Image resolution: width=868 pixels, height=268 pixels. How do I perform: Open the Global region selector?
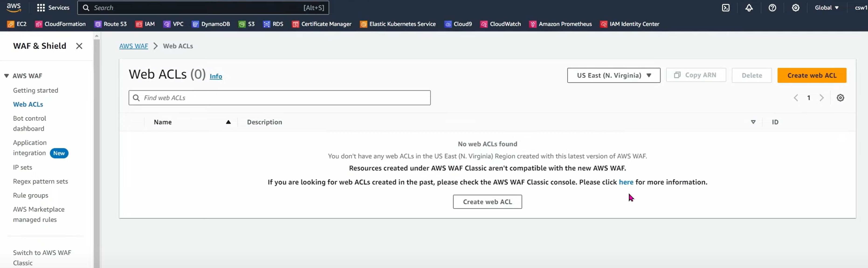coord(827,8)
